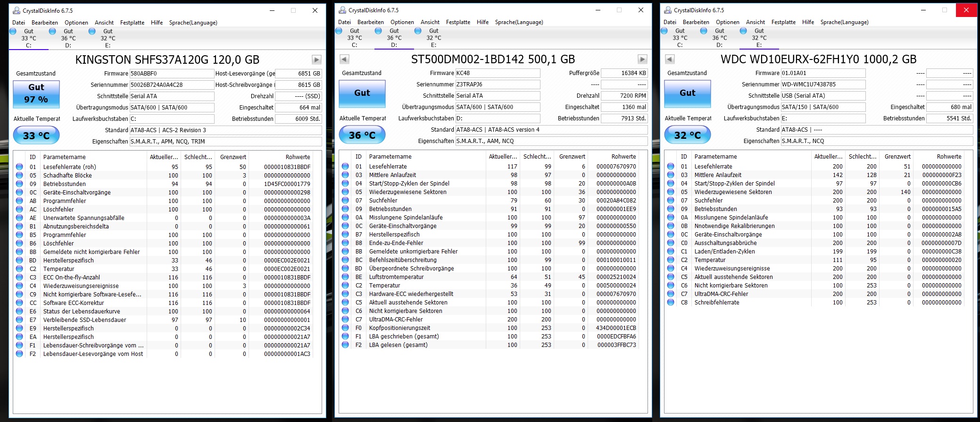Open Datei menu in Kingston window
980x422 pixels.
pyautogui.click(x=18, y=23)
